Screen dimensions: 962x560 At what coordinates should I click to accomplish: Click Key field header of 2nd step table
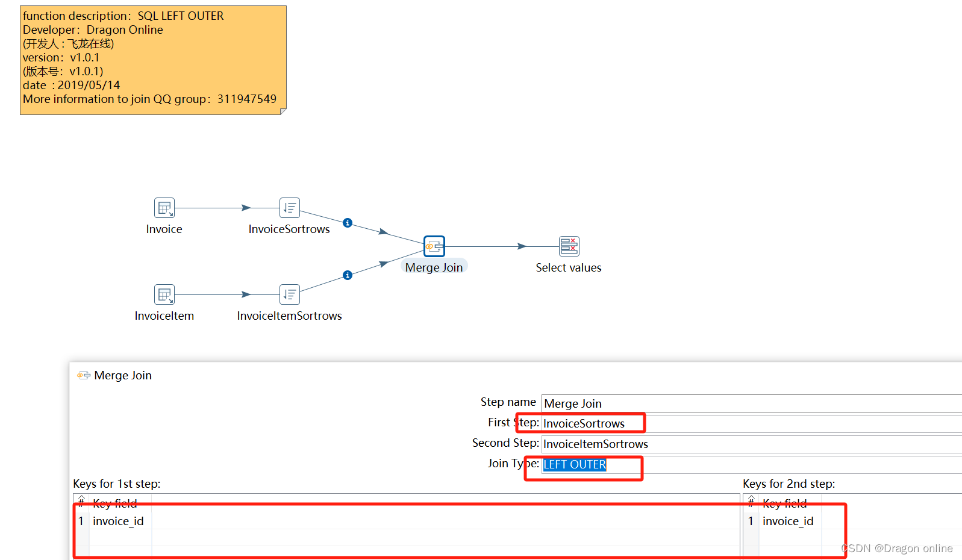tap(785, 503)
